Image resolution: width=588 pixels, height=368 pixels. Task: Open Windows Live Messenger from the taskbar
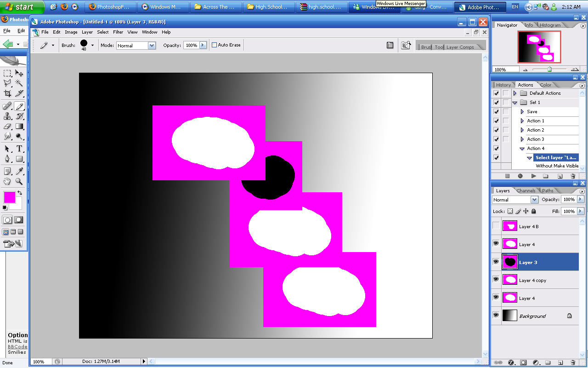click(373, 7)
